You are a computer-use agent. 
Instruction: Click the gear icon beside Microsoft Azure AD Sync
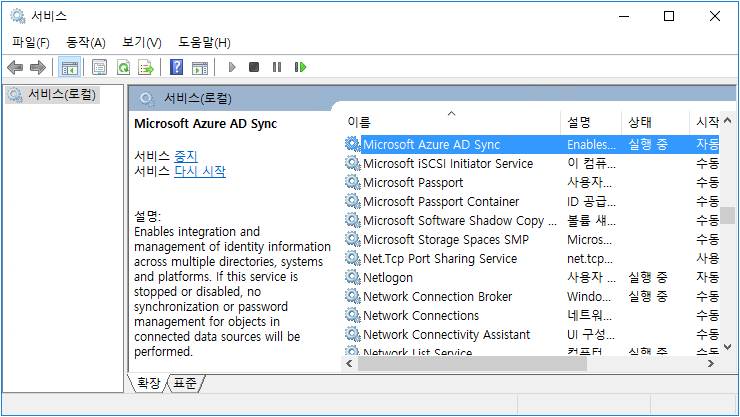coord(353,144)
